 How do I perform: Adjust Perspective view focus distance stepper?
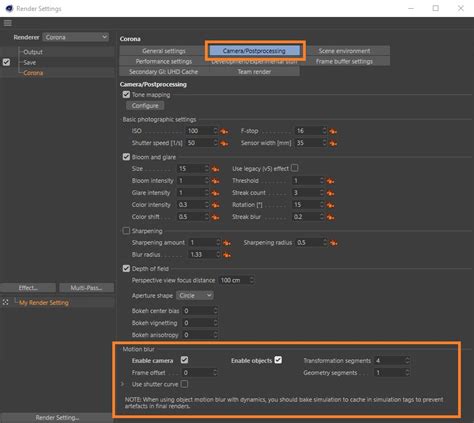click(252, 280)
